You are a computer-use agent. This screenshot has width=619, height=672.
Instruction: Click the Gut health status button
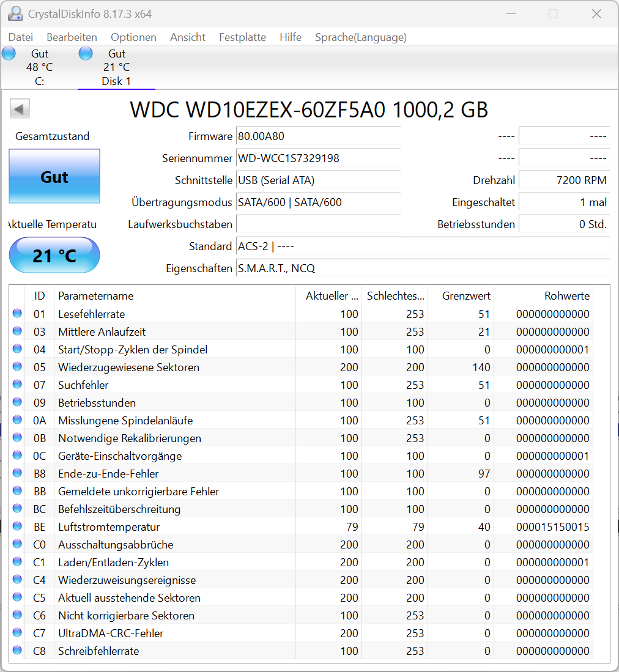(x=54, y=176)
